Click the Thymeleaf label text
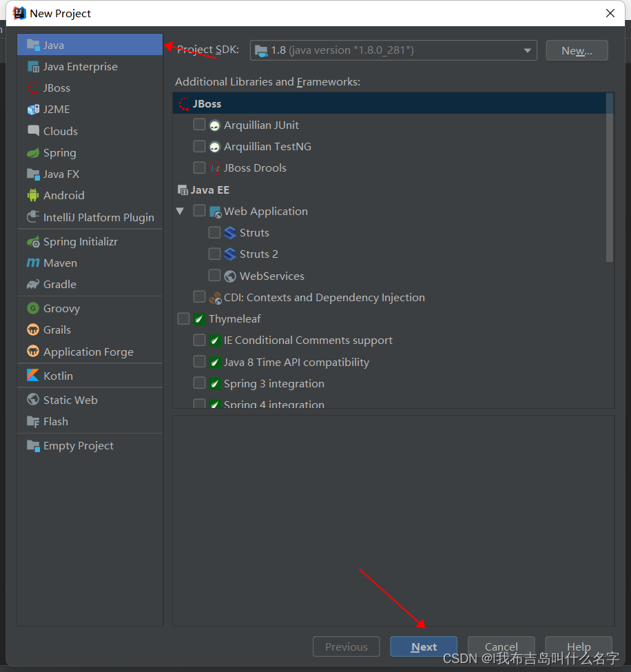The height and width of the screenshot is (672, 631). pos(235,319)
